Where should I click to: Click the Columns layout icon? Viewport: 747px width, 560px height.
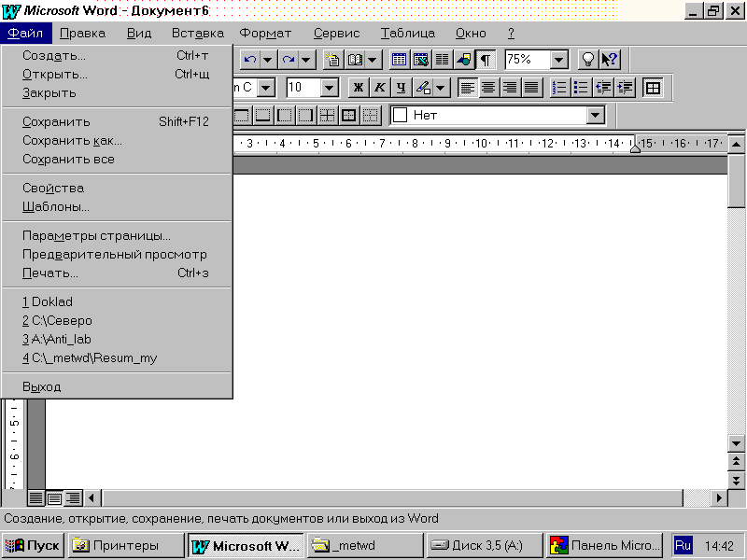click(x=443, y=59)
